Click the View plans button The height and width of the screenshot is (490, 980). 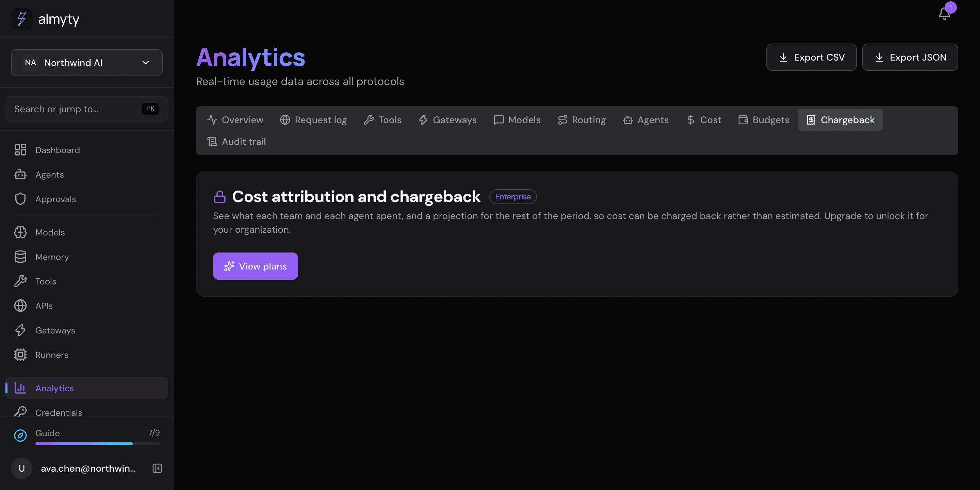coord(255,266)
